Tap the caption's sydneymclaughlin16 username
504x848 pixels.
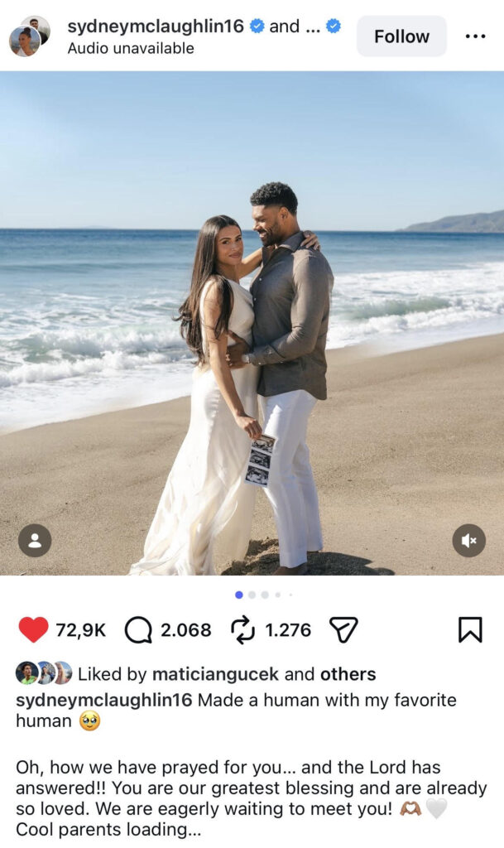click(x=103, y=700)
